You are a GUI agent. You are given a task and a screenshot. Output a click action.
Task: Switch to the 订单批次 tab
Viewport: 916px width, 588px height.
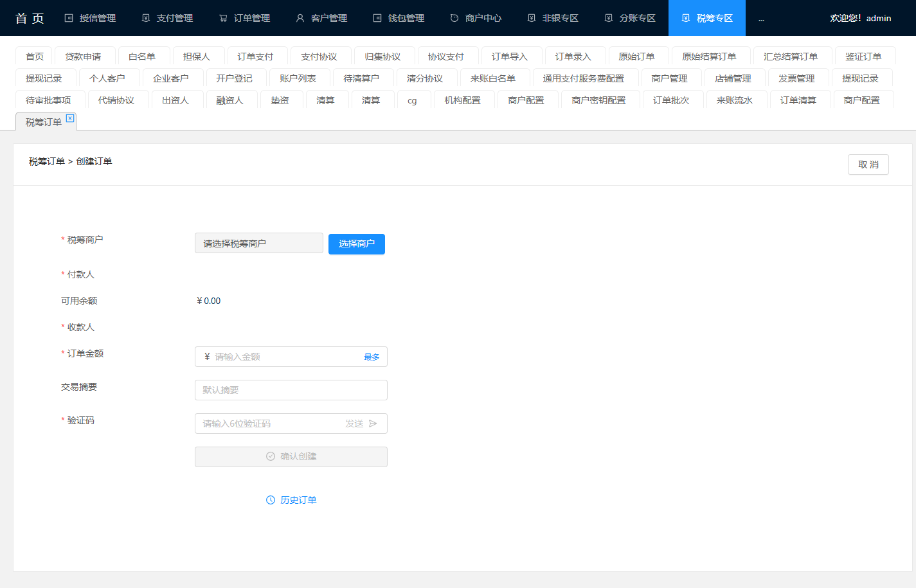click(x=672, y=100)
